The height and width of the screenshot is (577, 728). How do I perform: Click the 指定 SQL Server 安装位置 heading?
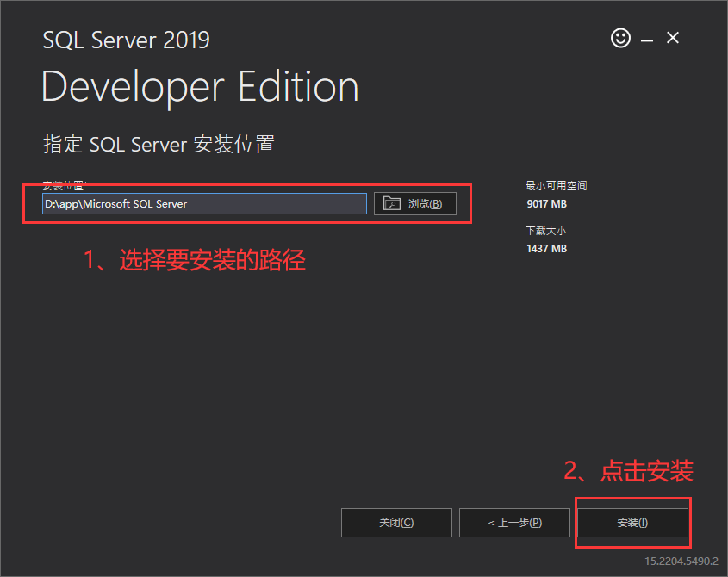(x=159, y=145)
